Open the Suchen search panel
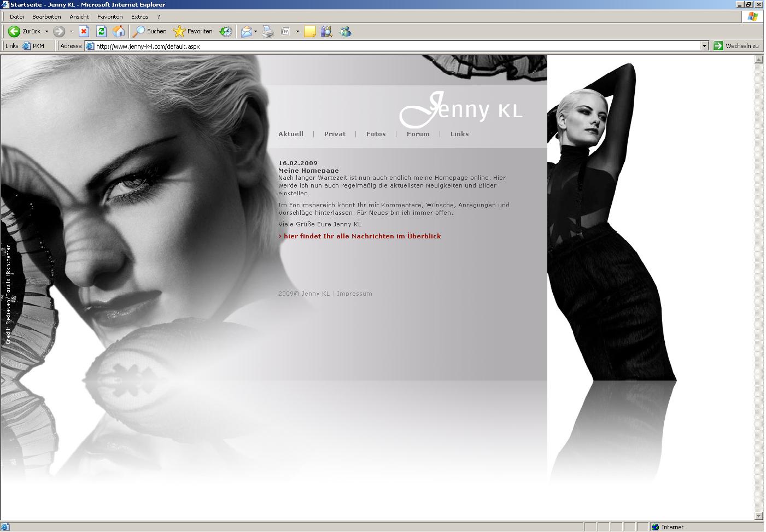 coord(150,32)
